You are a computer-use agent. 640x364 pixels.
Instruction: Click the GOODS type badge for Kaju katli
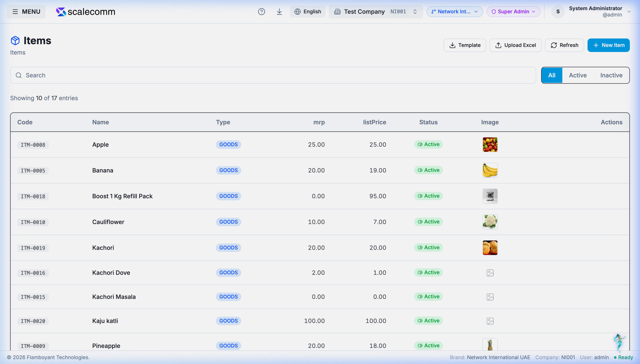point(228,321)
